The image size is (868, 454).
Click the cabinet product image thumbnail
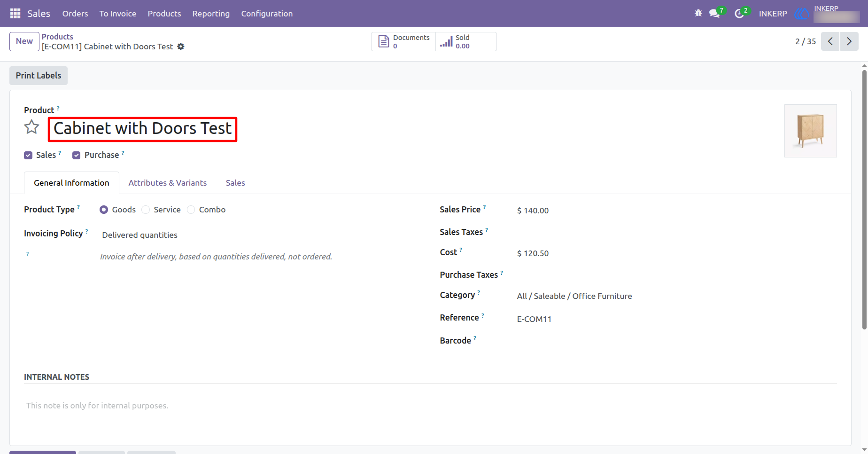(x=811, y=131)
